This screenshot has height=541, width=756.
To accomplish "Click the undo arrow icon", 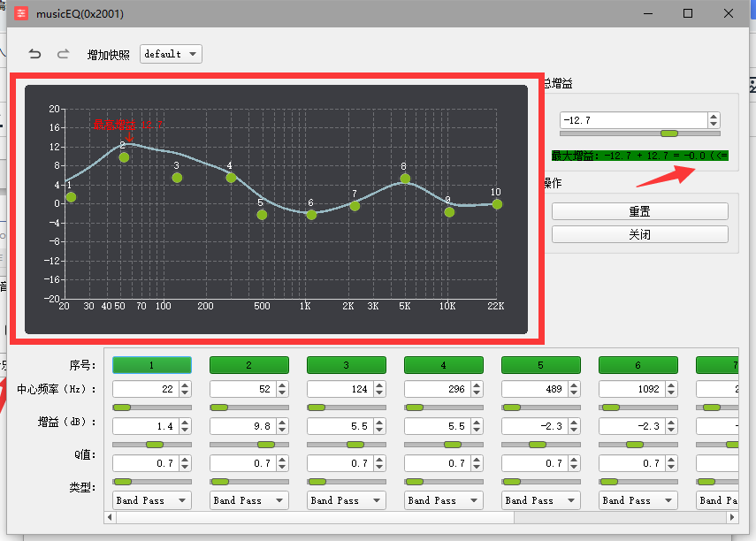I will 34,54.
